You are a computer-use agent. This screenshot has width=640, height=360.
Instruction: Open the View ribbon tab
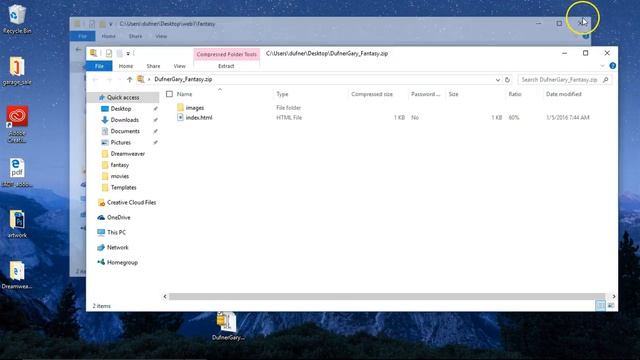(179, 66)
